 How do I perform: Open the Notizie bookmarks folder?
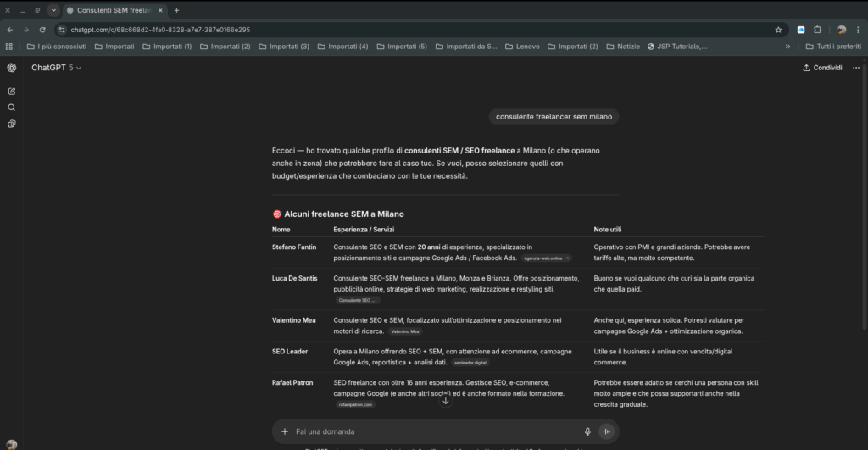point(622,47)
